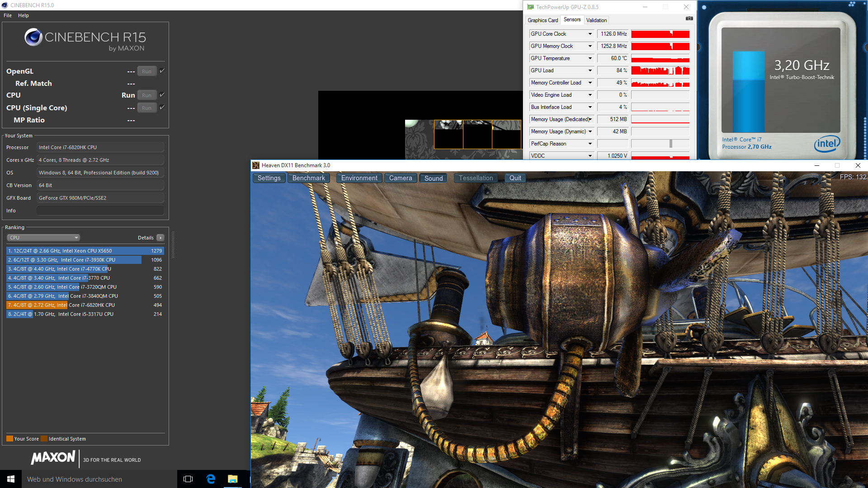Toggle the Tessellation option in Heaven
Image resolution: width=868 pixels, height=488 pixels.
[476, 178]
